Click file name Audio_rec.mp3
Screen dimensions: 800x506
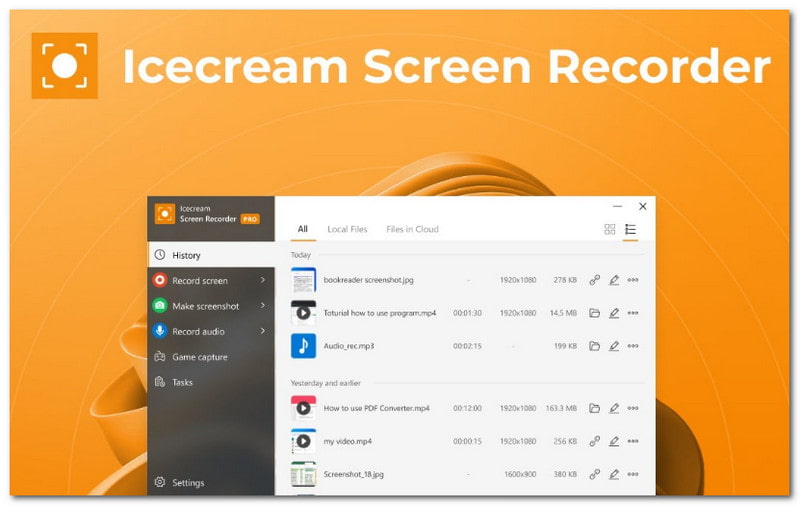[348, 346]
